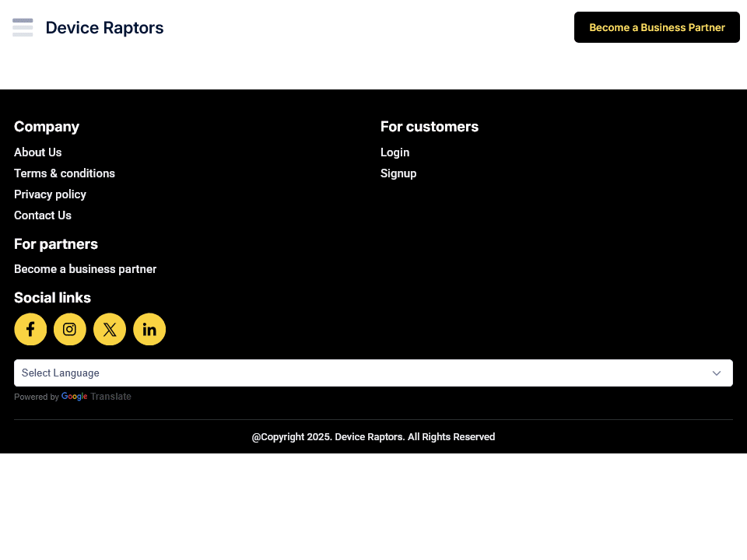Open the hamburger menu icon
The image size is (747, 560).
pos(23,27)
